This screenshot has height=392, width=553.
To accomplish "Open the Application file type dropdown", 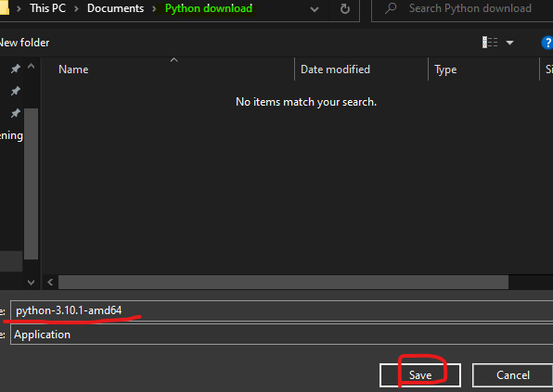I will point(281,335).
